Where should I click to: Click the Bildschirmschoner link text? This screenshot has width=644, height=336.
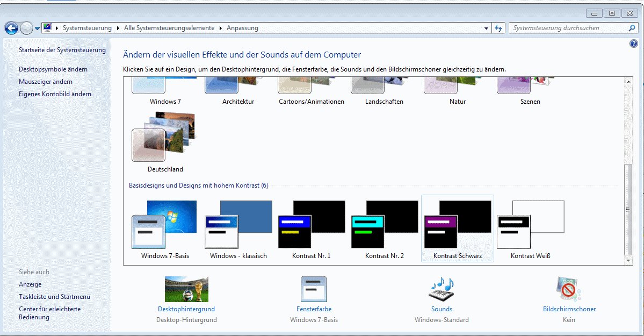coord(569,309)
